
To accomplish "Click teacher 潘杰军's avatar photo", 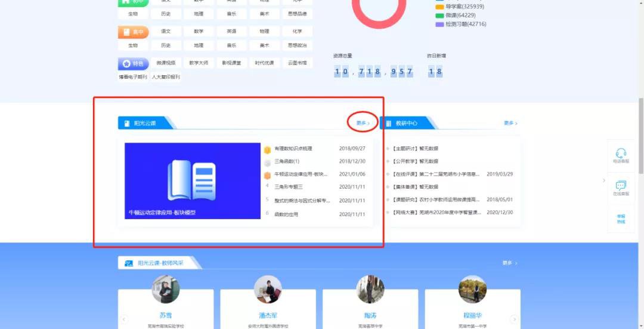I will pos(268,290).
